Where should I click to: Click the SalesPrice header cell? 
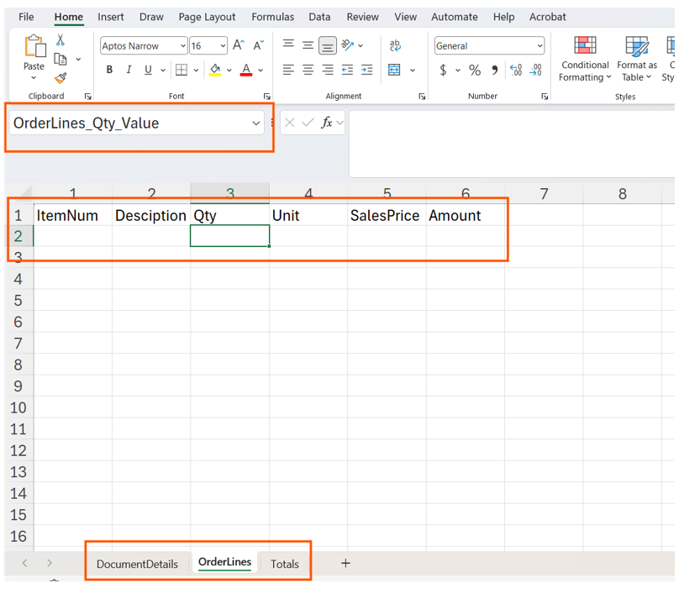[387, 215]
